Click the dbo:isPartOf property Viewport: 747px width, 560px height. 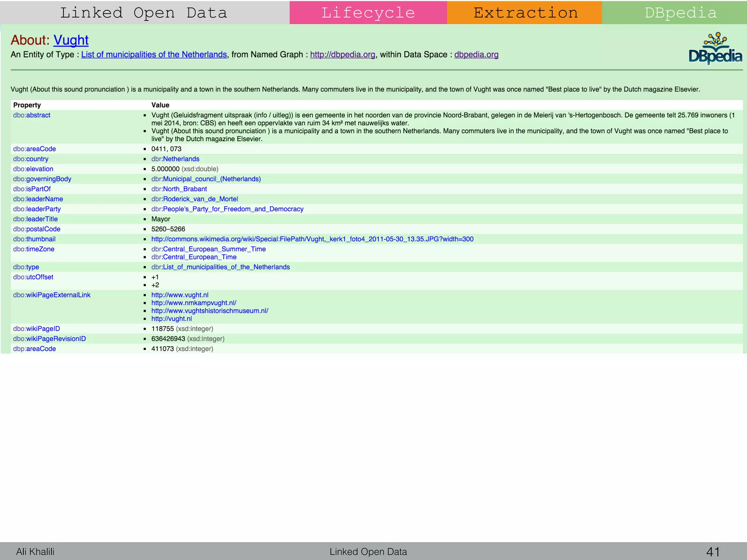tap(32, 189)
